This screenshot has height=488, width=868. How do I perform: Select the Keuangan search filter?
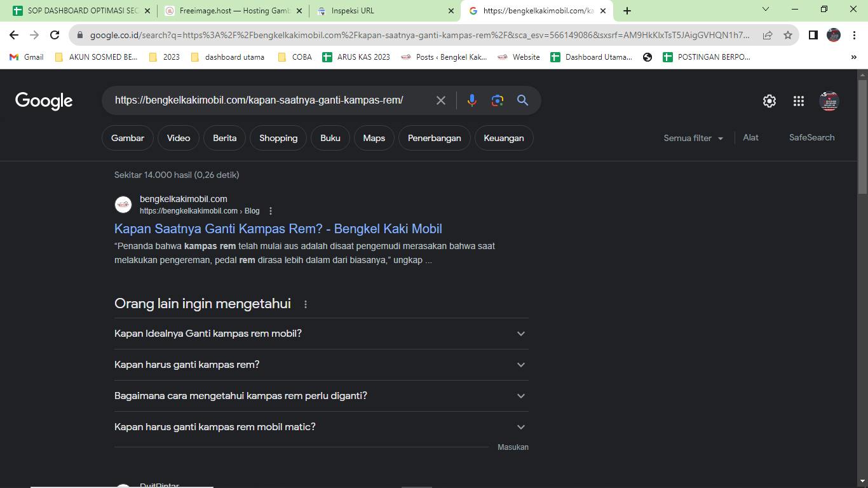504,138
